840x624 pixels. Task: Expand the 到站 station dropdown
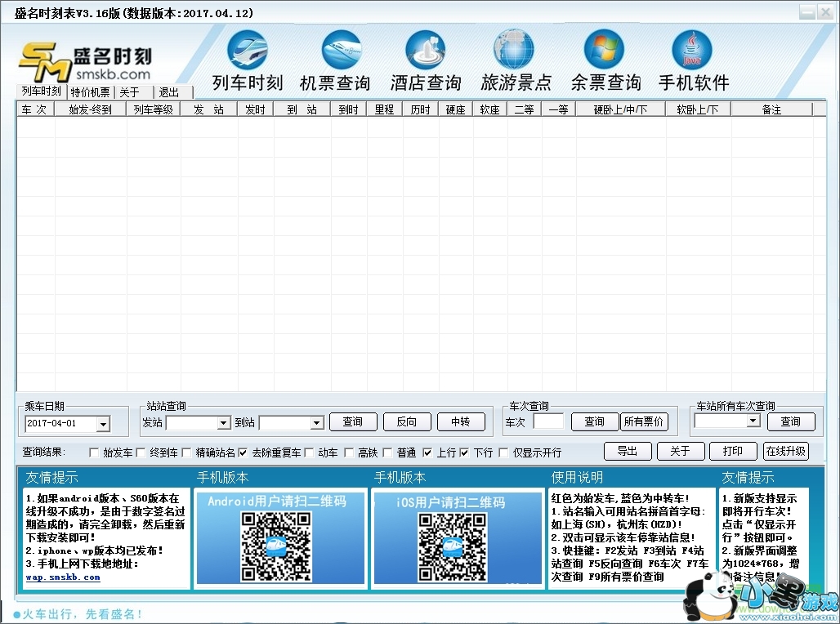coord(317,423)
